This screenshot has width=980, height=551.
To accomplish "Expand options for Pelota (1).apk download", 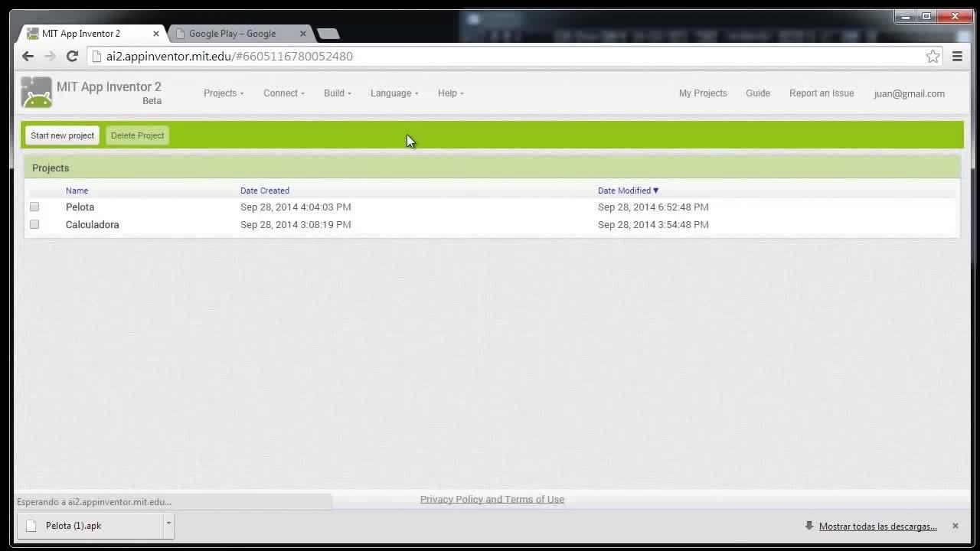I will pos(168,525).
